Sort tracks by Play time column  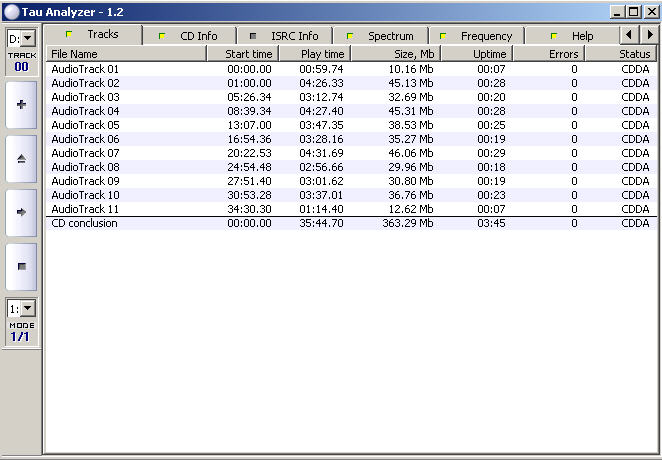pos(312,54)
